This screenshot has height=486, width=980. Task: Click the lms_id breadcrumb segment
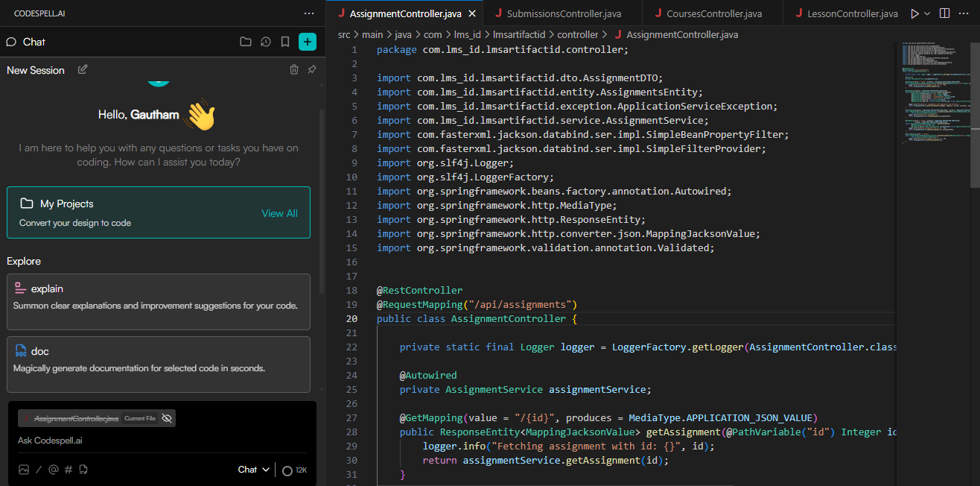(x=467, y=34)
